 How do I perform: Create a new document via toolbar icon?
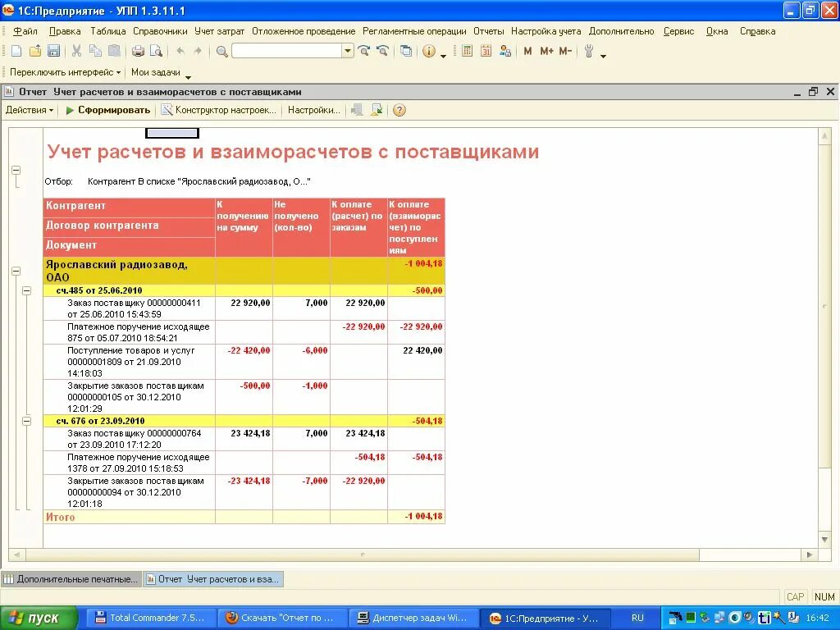pyautogui.click(x=16, y=52)
